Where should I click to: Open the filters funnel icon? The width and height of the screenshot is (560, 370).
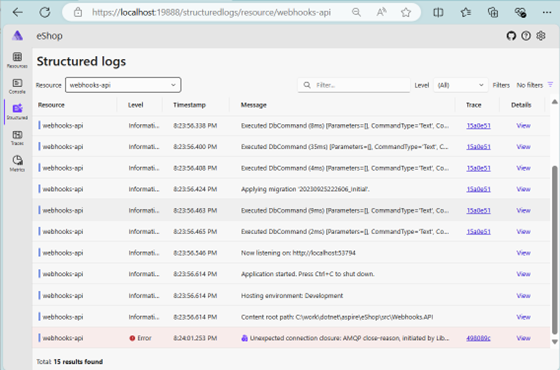(550, 85)
